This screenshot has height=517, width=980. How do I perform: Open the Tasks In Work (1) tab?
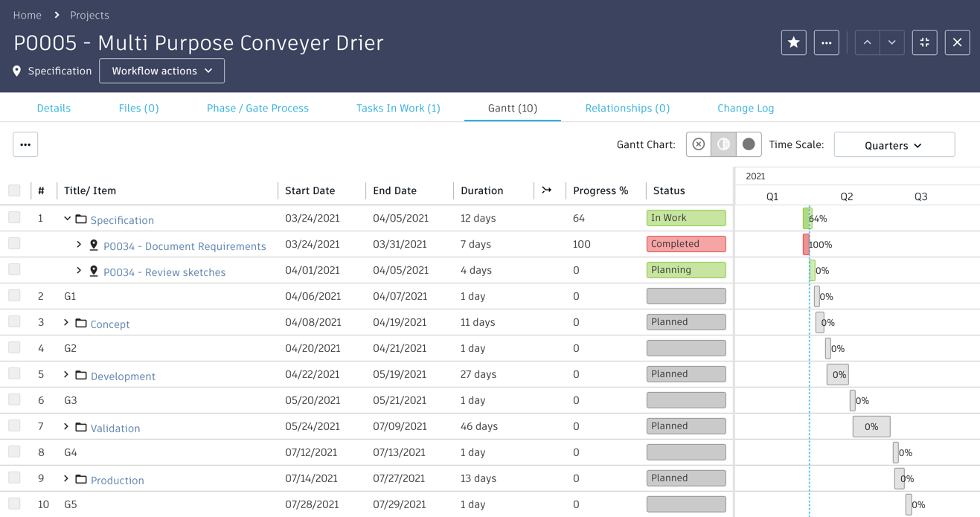398,108
